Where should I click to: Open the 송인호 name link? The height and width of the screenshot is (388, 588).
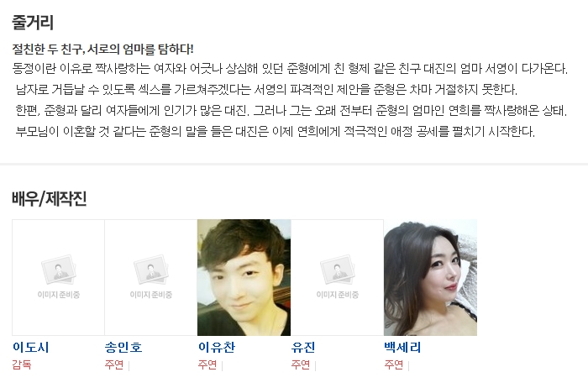123,347
